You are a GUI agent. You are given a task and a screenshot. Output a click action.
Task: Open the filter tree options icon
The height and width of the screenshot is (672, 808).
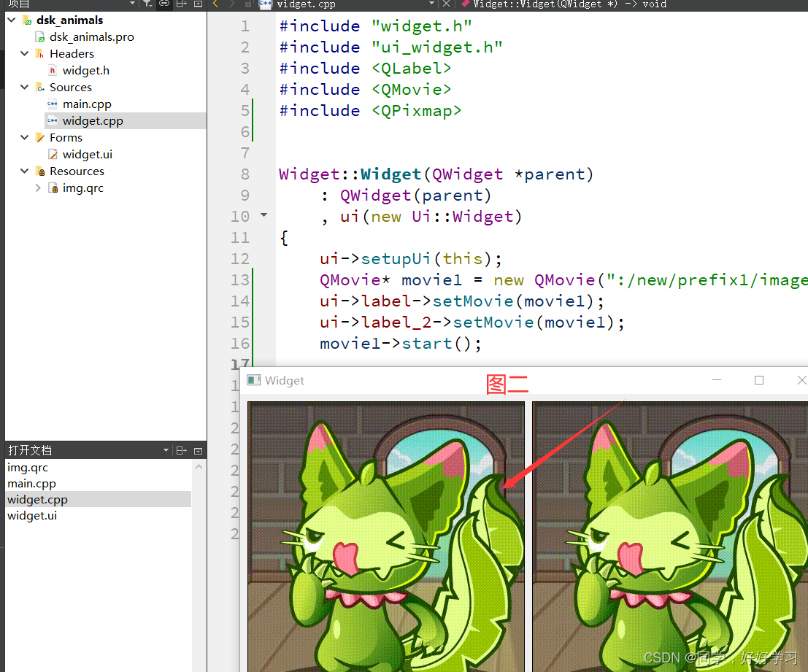click(x=147, y=4)
